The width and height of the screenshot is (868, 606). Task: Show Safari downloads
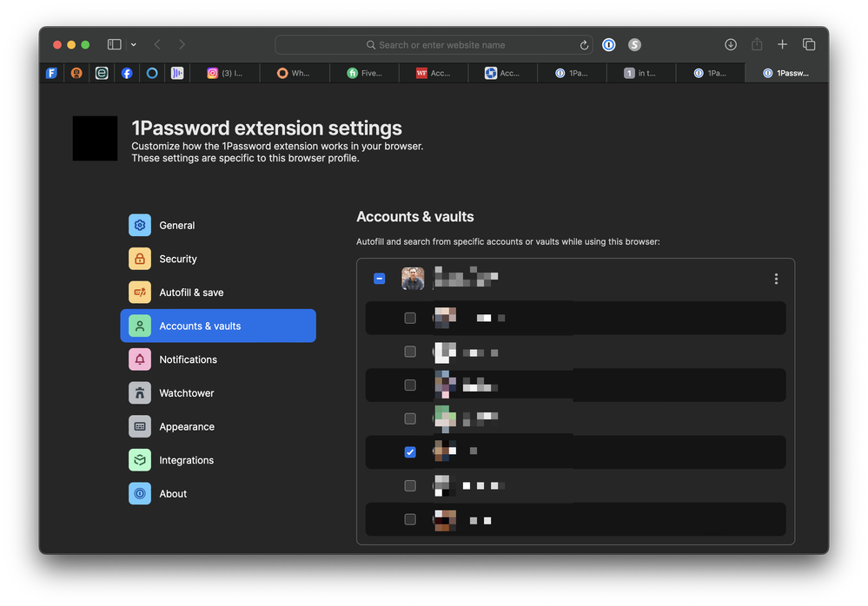pyautogui.click(x=731, y=44)
